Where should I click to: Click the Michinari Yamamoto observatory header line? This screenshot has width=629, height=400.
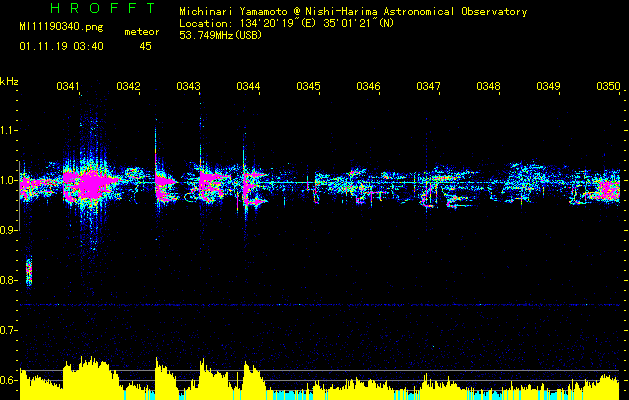tap(353, 12)
